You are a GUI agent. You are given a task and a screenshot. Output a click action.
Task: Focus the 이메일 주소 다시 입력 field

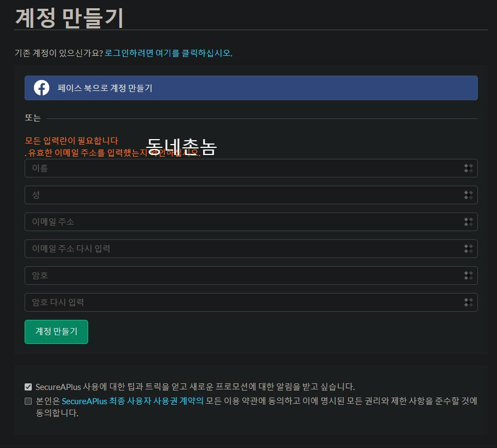coord(251,249)
